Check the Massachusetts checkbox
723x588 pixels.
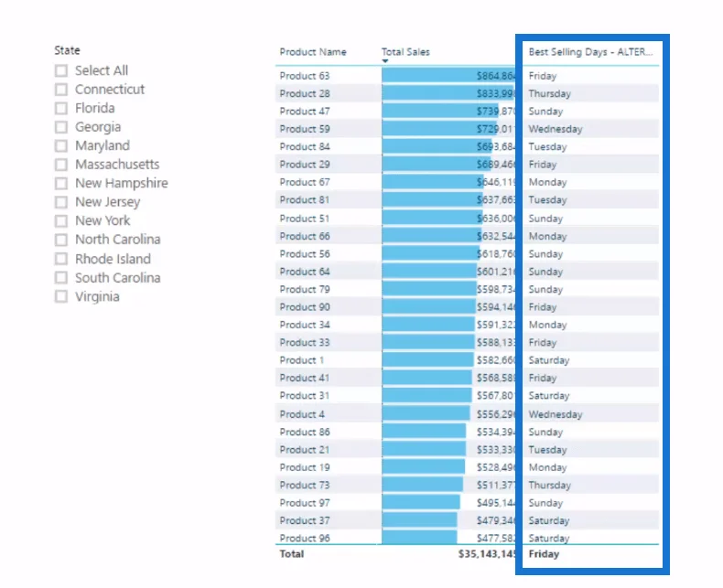coord(61,165)
